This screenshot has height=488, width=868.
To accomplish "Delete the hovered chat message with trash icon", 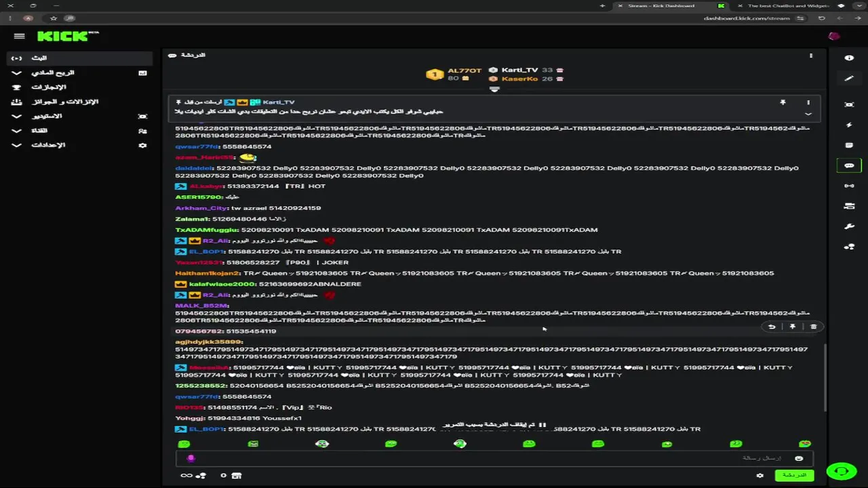I will coord(814,327).
